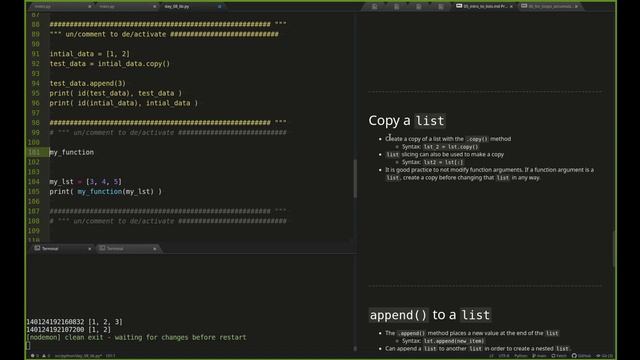Image resolution: width=640 pixels, height=360 pixels.
Task: Click line number 91 in the gutter
Action: pyautogui.click(x=36, y=54)
